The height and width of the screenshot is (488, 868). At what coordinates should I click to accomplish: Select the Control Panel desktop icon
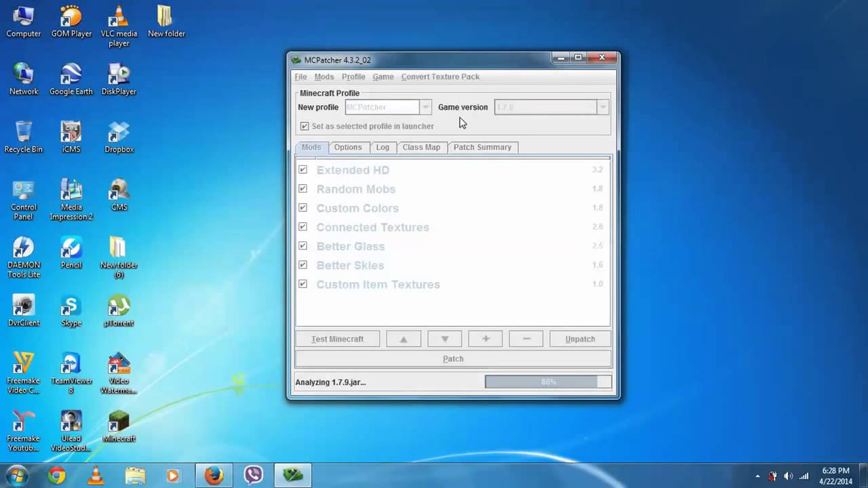(24, 199)
